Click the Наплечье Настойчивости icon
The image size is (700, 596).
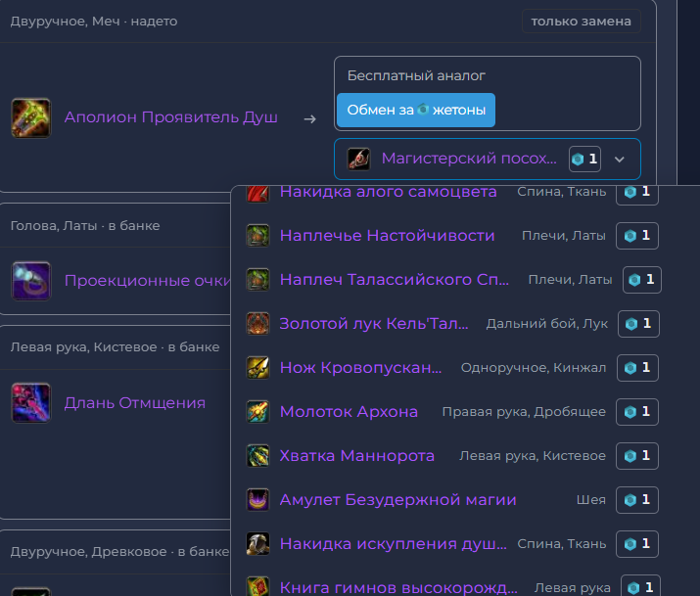(258, 236)
